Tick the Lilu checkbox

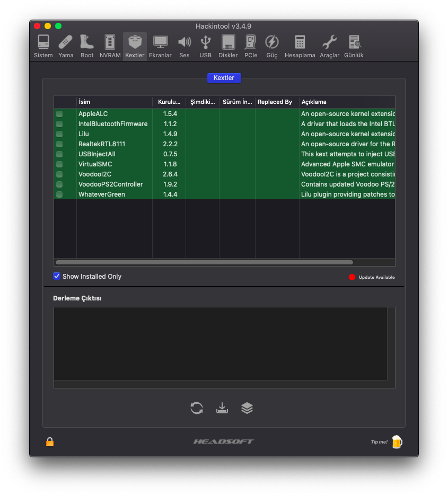coord(59,134)
